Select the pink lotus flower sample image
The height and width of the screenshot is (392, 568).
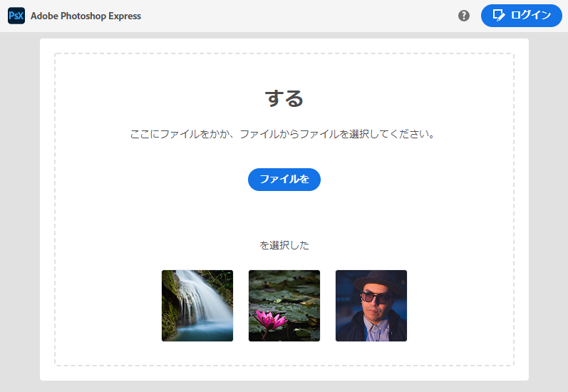point(284,306)
